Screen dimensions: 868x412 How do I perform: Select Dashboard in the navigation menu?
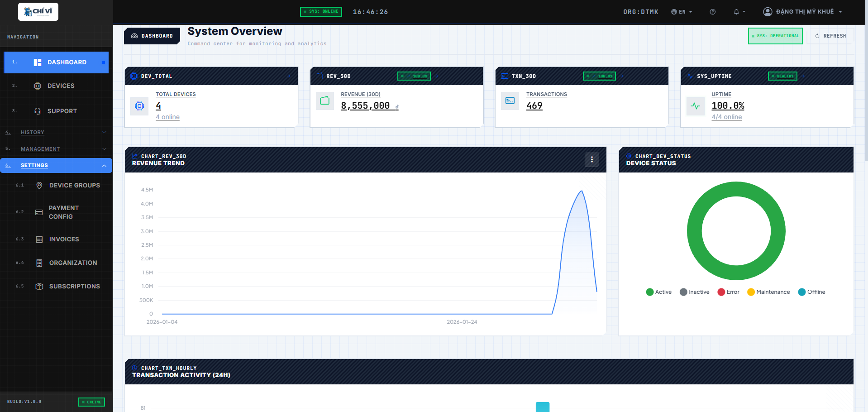[x=66, y=62]
